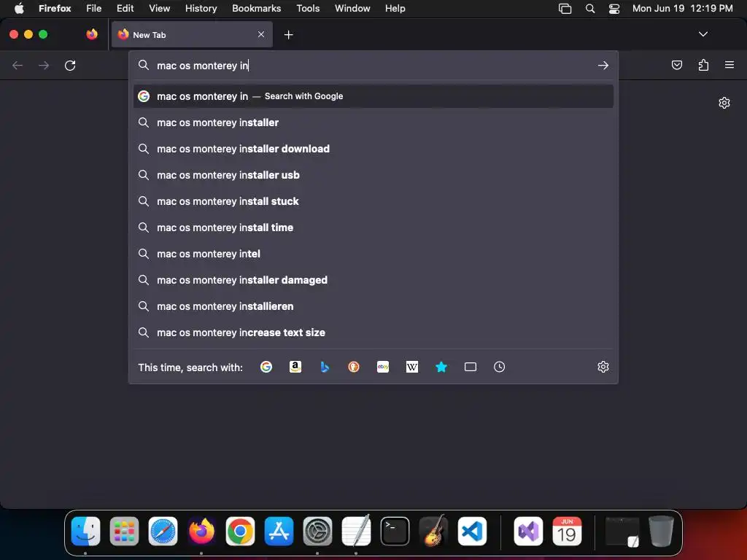747x560 pixels.
Task: Open the History menu
Action: click(201, 8)
